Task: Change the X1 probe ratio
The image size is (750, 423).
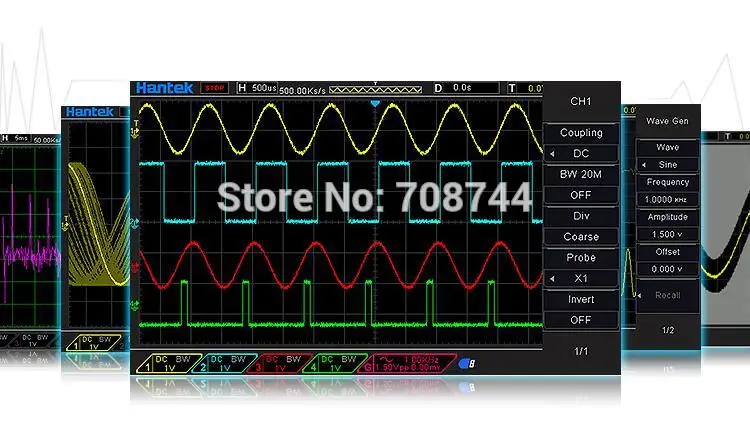Action: tap(581, 278)
